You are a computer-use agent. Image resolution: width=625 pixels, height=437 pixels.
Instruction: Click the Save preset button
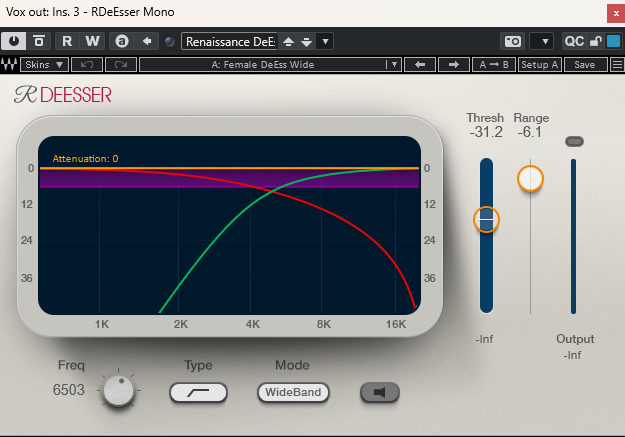[x=584, y=65]
